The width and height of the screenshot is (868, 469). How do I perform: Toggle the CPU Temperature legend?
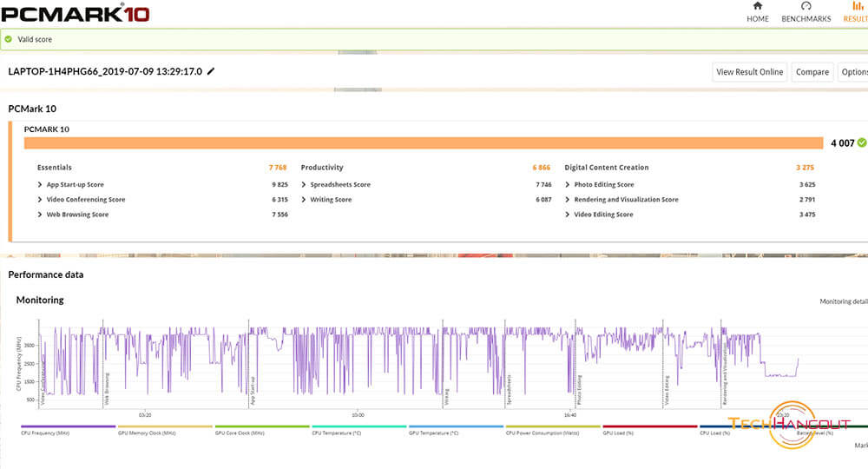(x=337, y=433)
